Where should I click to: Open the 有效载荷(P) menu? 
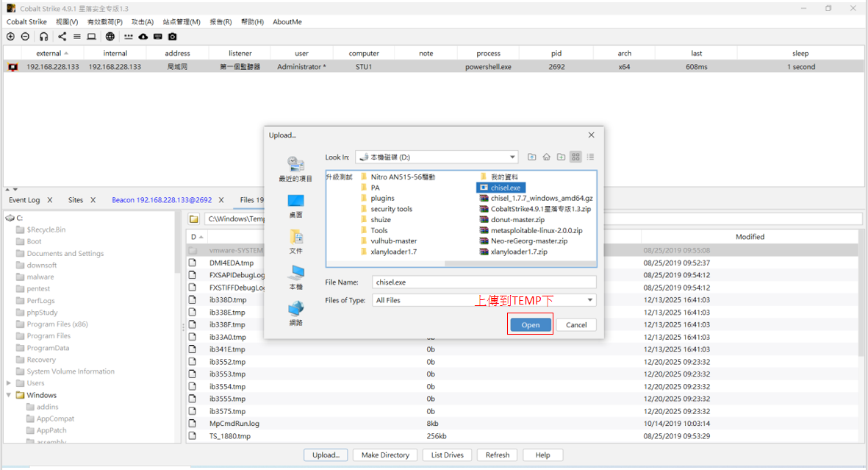(x=104, y=21)
